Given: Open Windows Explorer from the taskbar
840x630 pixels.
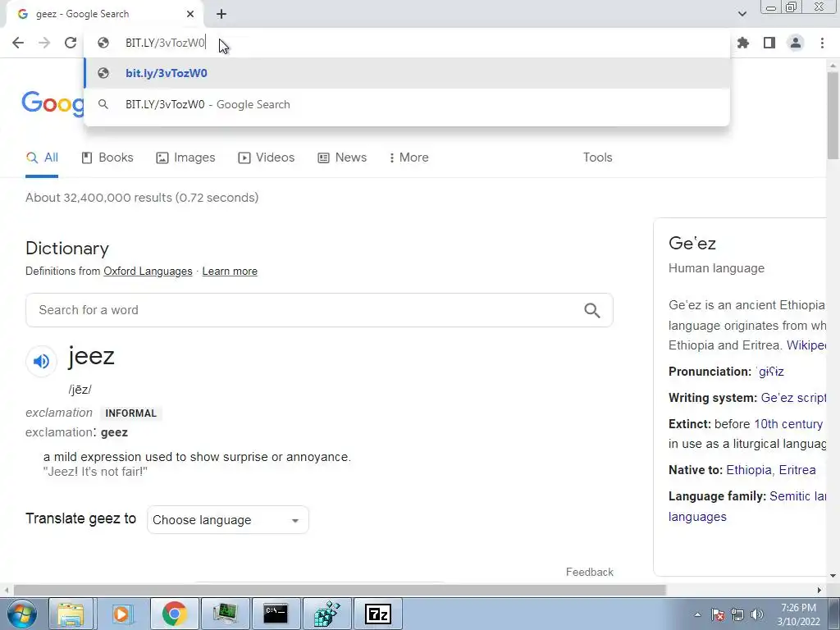Looking at the screenshot, I should 71,614.
